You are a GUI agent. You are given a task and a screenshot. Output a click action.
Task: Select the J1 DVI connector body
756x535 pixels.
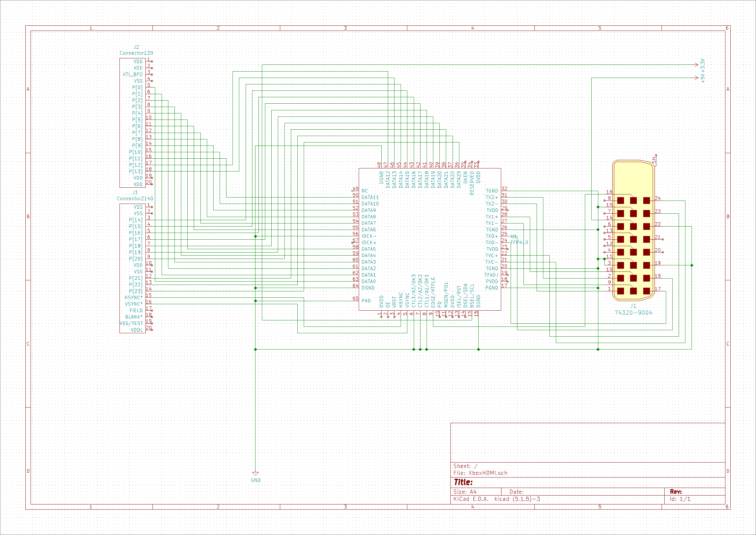(x=633, y=231)
